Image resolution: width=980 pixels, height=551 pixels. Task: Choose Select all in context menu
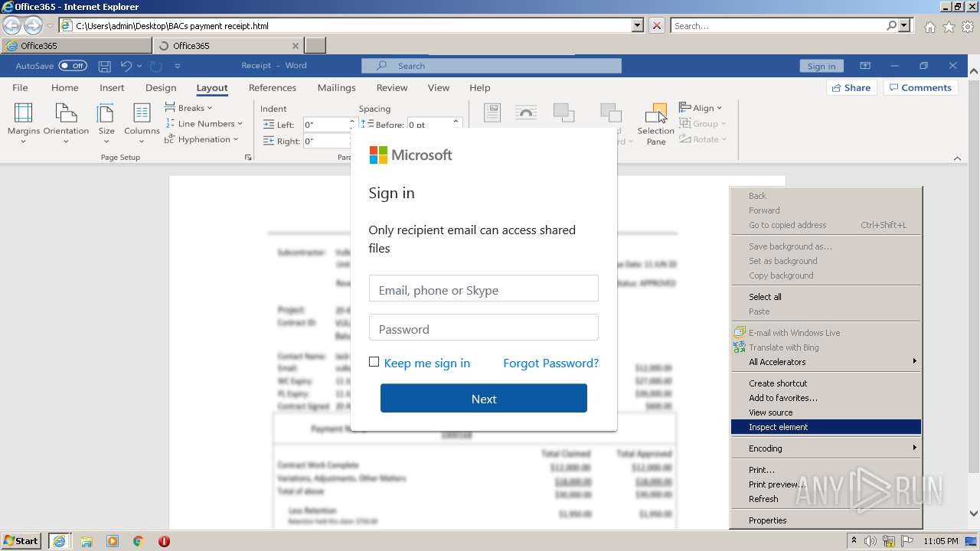(826, 297)
